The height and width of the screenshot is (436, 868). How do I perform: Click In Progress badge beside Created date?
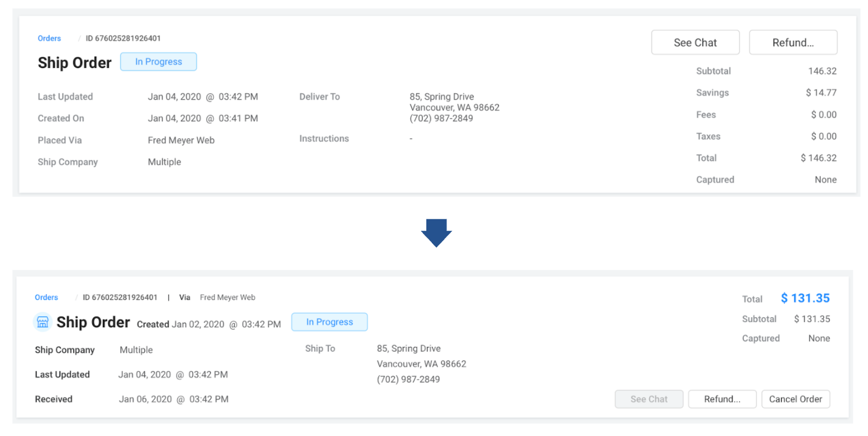click(x=329, y=322)
